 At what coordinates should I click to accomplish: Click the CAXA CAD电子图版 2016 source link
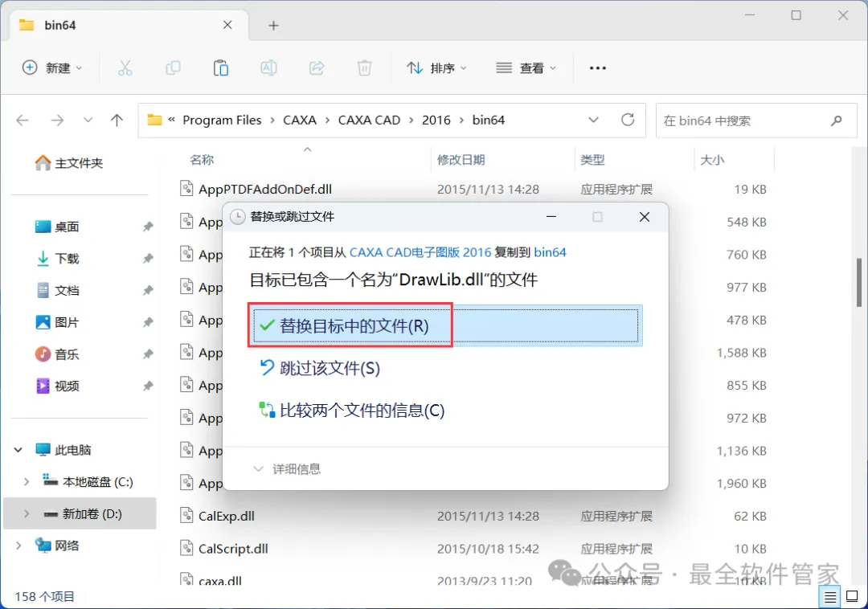[x=420, y=252]
